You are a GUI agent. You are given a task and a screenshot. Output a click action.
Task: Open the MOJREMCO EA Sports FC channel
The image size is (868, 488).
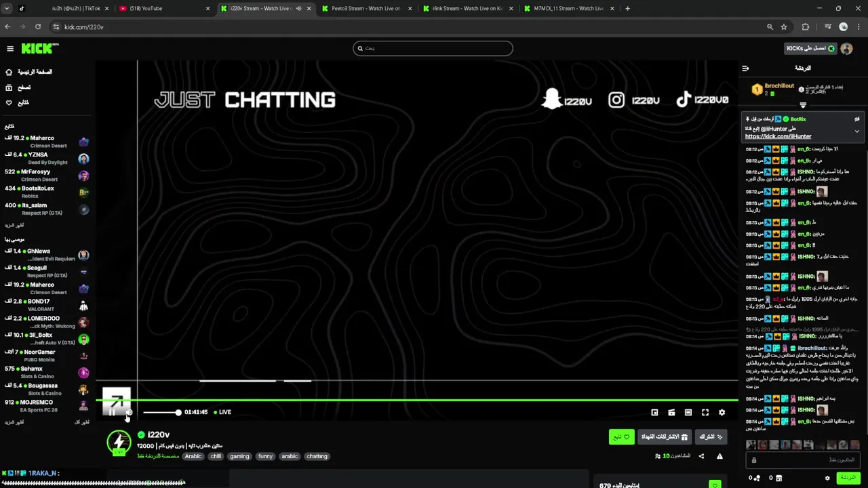point(47,405)
